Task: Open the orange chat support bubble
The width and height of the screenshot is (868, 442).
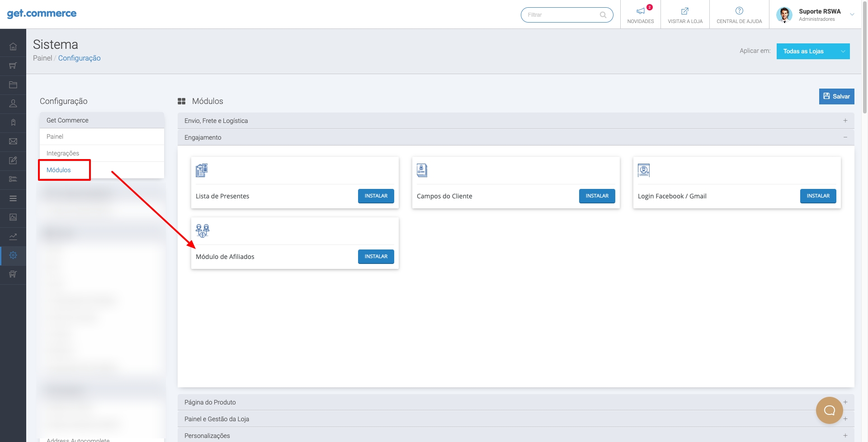Action: [x=829, y=410]
